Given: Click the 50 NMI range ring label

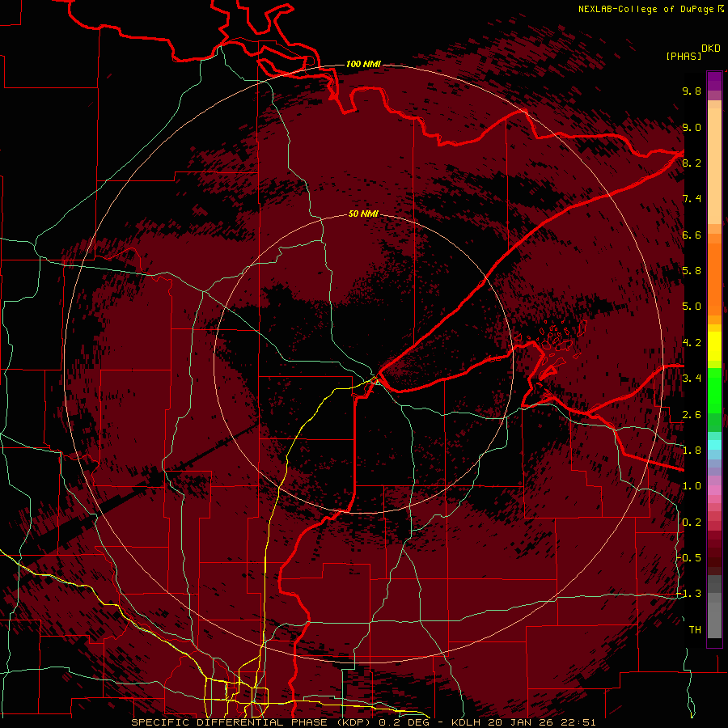Looking at the screenshot, I should coord(363,214).
